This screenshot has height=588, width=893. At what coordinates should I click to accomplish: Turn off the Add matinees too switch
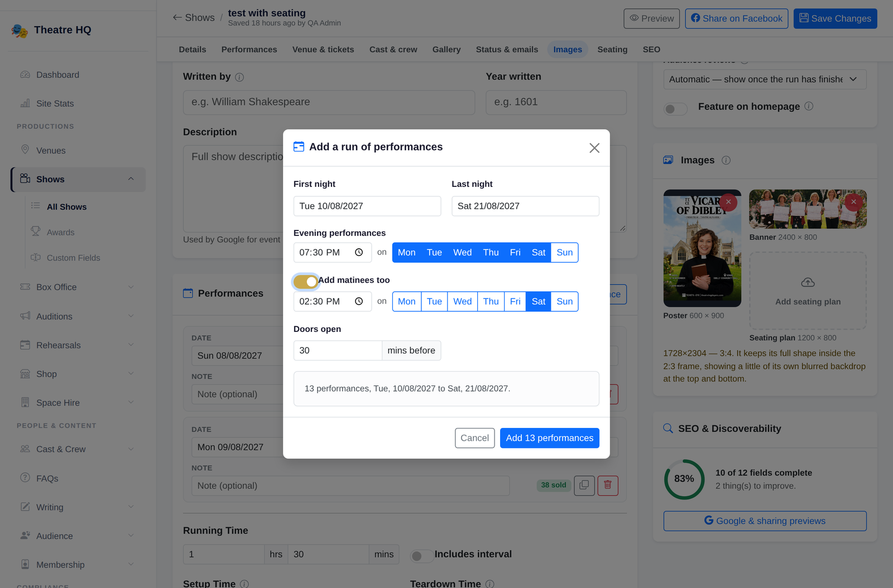(306, 282)
